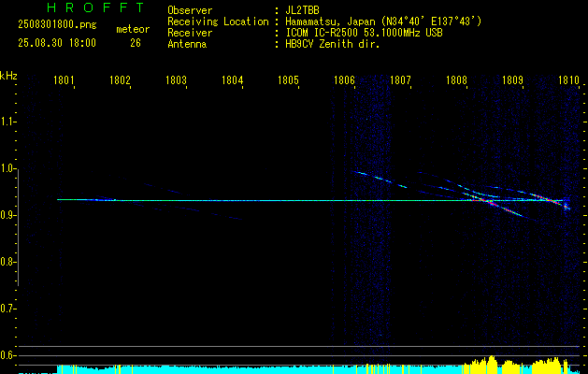Click the 1806 time marker

(344, 79)
